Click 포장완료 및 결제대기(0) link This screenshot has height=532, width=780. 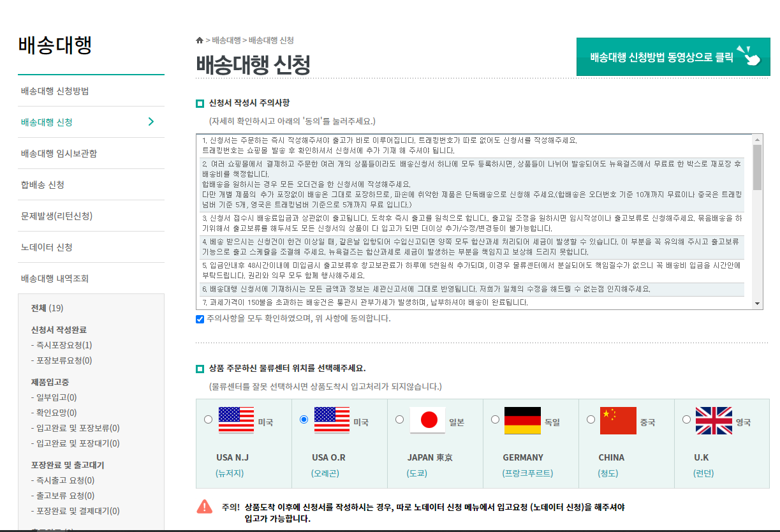[x=75, y=511]
